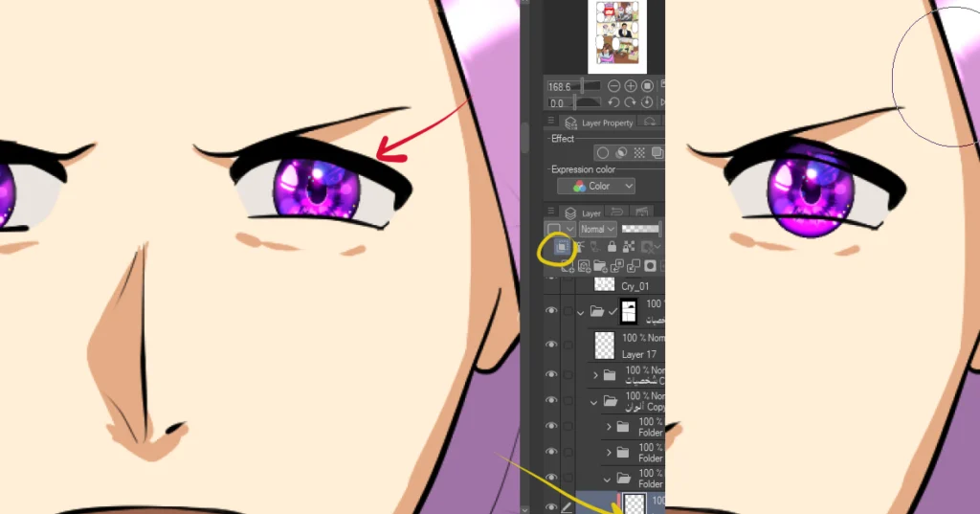Expand collapsed شخصيات folder
Image resolution: width=980 pixels, height=514 pixels.
(595, 375)
